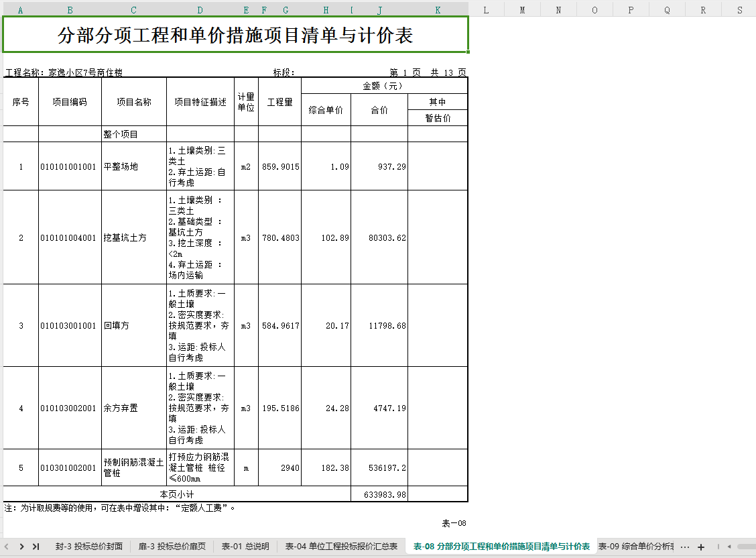756x558 pixels.
Task: Select the 挖基坑土方 item name cell
Action: (x=134, y=237)
